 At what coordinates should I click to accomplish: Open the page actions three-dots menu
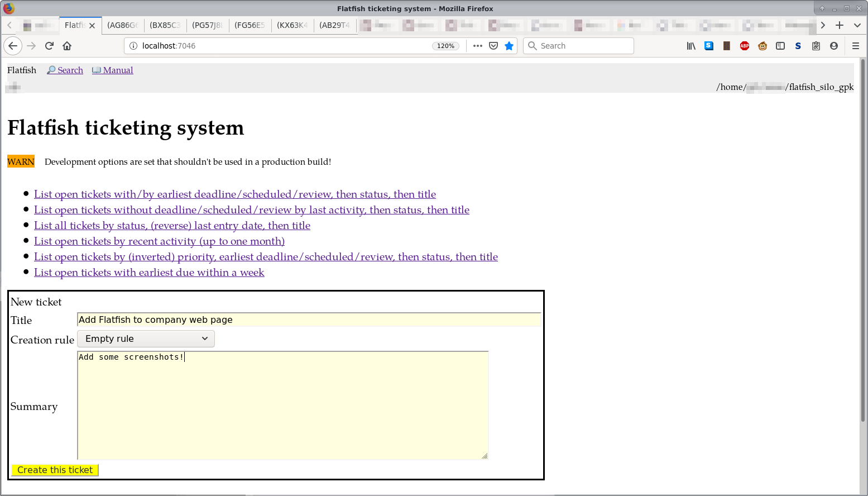(x=478, y=46)
